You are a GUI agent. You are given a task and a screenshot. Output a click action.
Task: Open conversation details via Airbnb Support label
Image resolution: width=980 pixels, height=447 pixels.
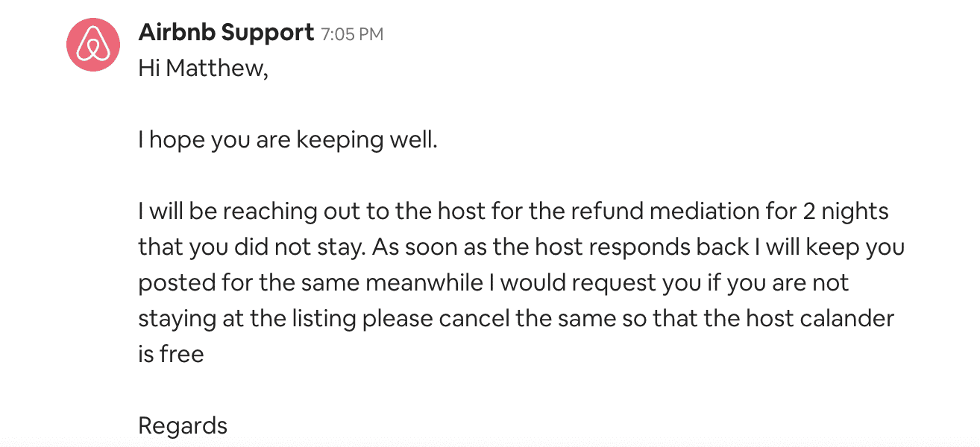tap(224, 33)
